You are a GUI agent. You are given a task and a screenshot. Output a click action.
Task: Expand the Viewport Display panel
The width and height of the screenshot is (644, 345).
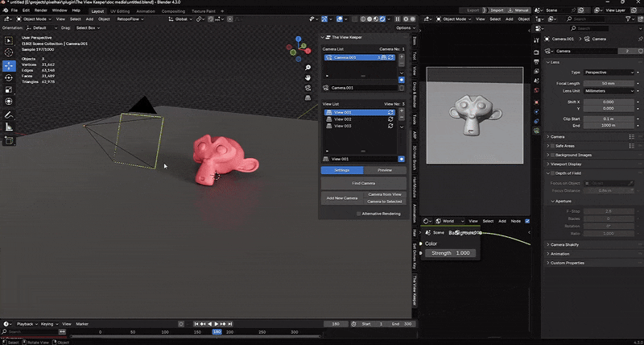point(566,164)
